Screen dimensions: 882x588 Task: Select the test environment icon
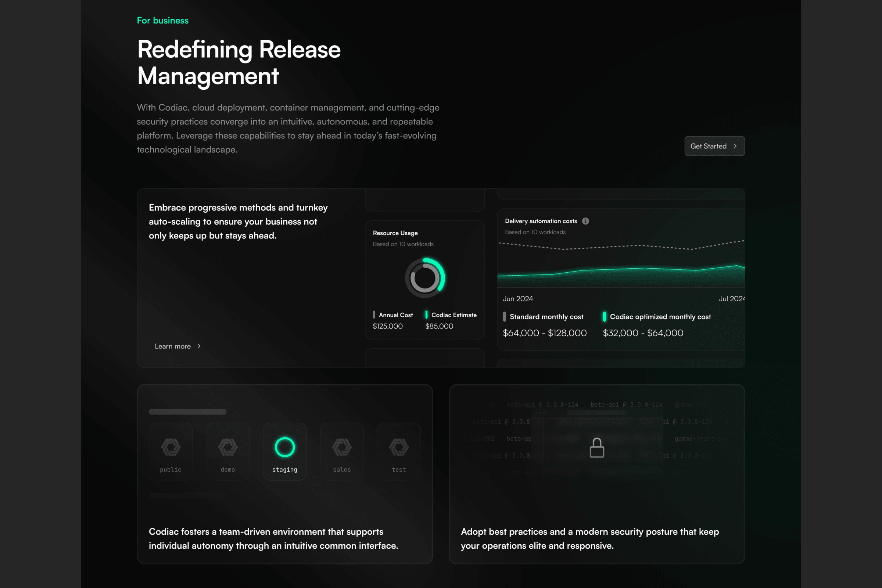click(399, 447)
